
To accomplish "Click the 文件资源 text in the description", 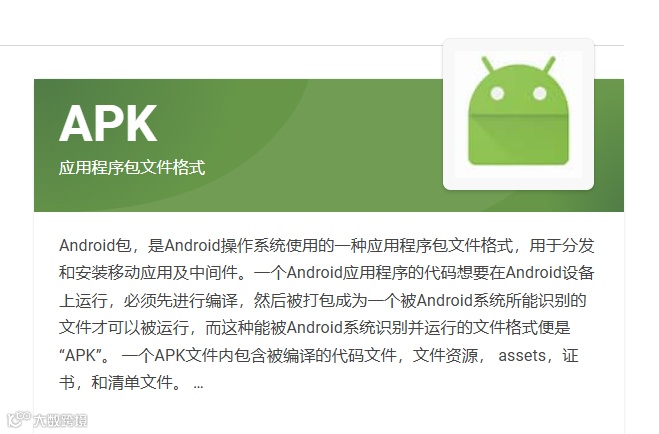I will coord(445,356).
